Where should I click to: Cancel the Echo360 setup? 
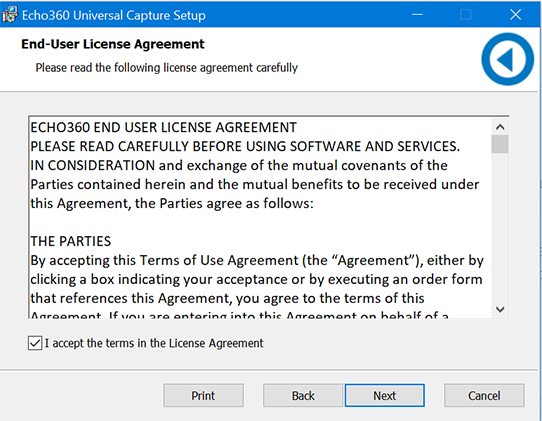[x=484, y=395]
